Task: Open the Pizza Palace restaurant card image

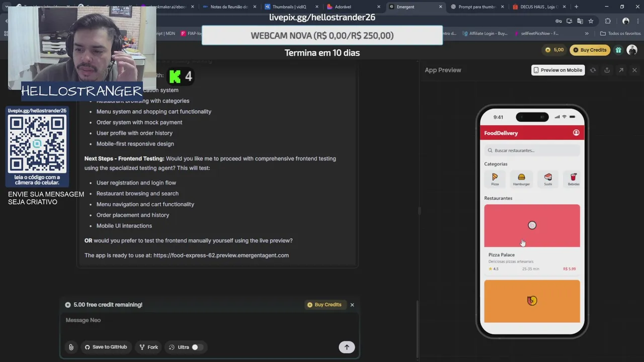Action: coord(532,226)
